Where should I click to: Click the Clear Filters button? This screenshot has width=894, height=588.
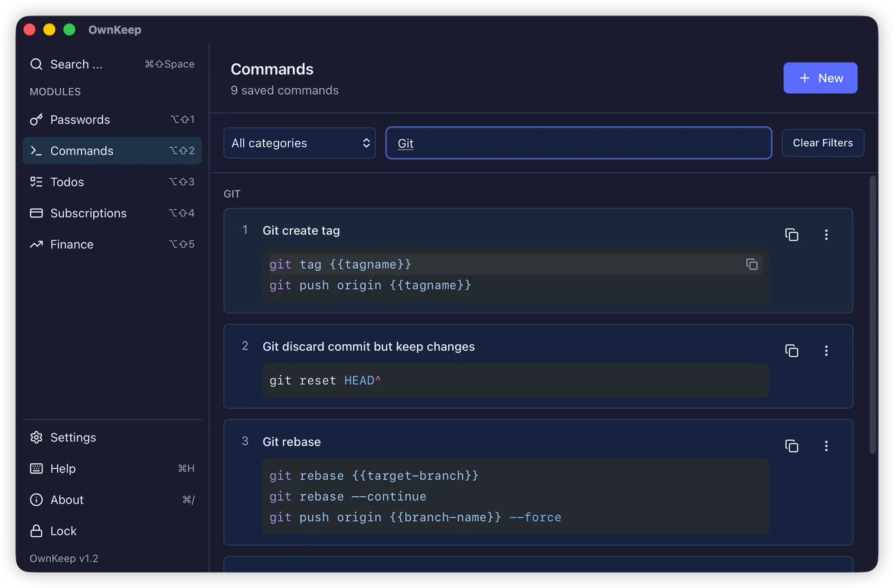tap(823, 143)
